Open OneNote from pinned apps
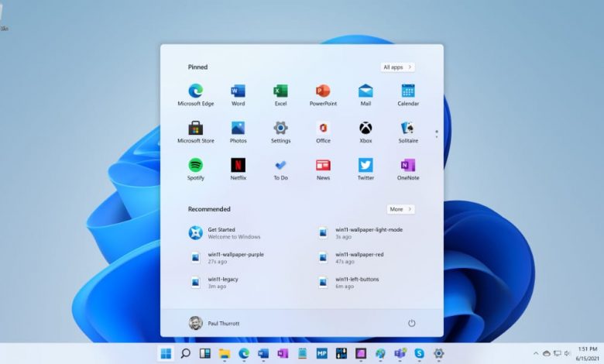Image resolution: width=604 pixels, height=364 pixels. [408, 169]
